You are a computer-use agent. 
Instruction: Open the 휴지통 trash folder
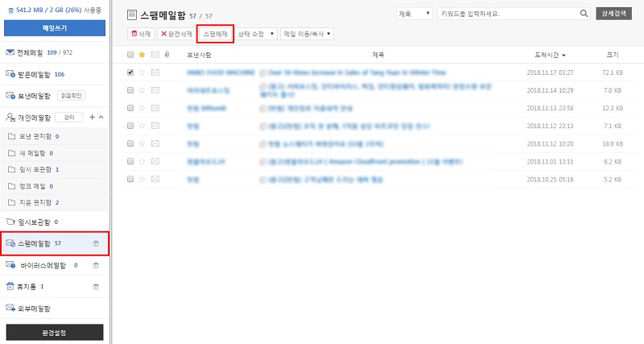(x=27, y=287)
